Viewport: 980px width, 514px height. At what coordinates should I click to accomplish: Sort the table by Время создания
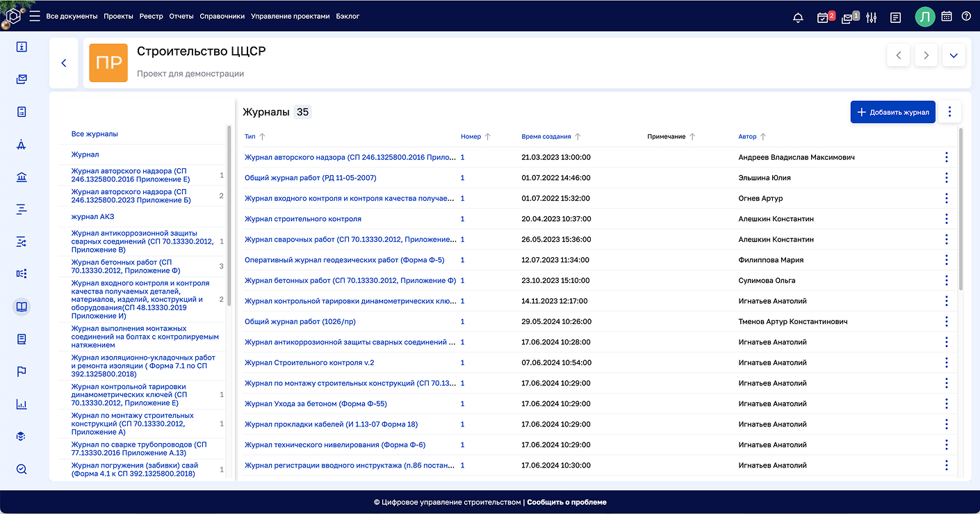coord(547,137)
